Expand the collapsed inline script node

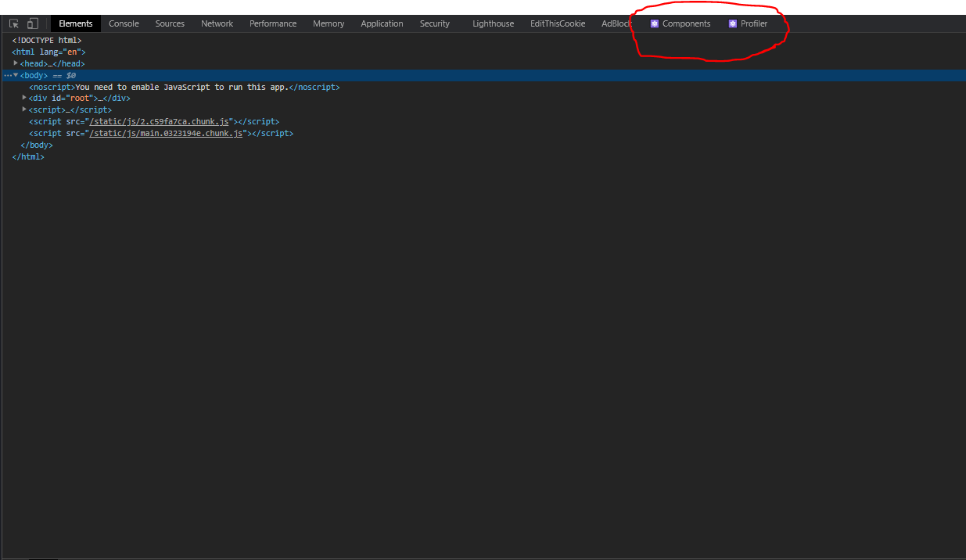24,109
